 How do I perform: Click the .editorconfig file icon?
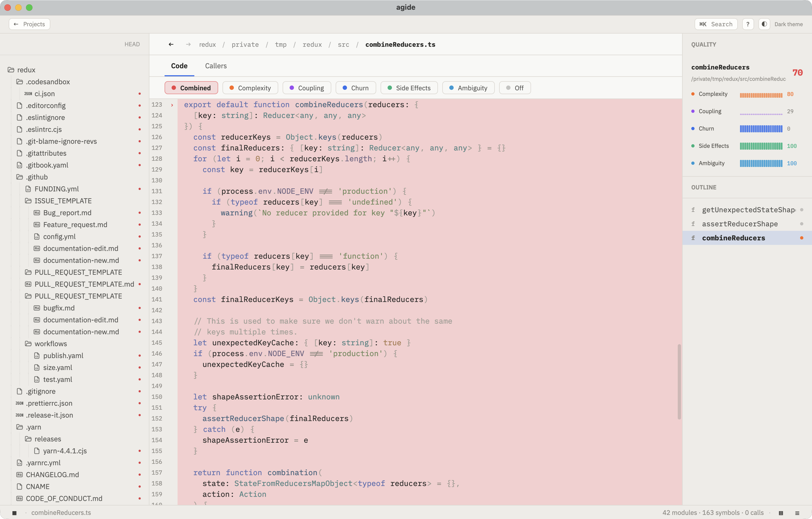point(19,106)
